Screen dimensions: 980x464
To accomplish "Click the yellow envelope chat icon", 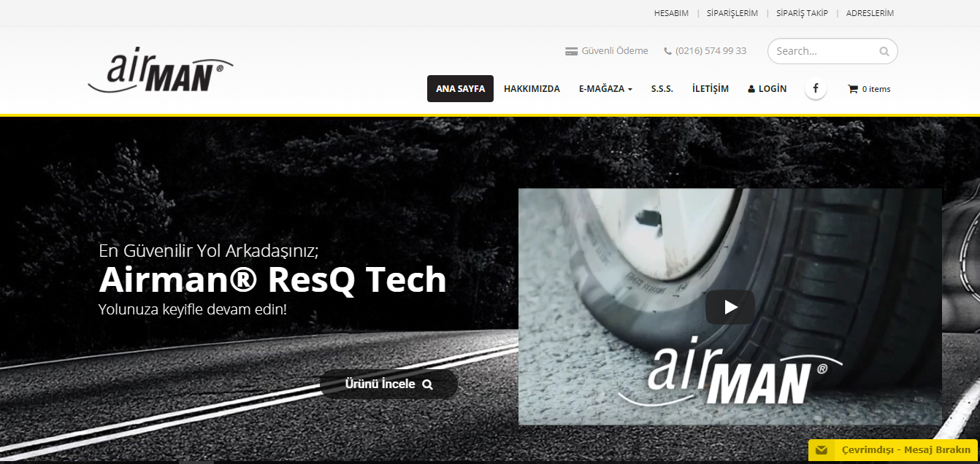I will click(x=822, y=450).
